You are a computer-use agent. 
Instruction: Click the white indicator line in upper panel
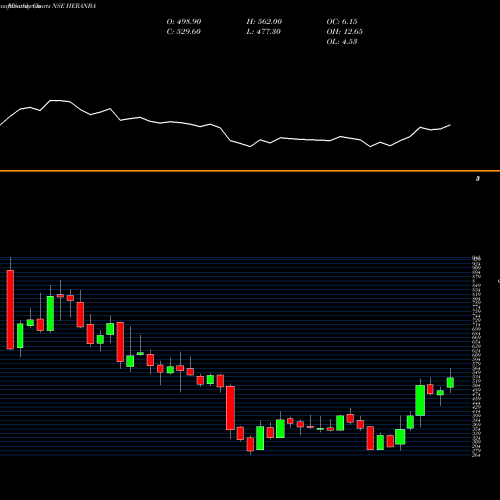[x=225, y=124]
